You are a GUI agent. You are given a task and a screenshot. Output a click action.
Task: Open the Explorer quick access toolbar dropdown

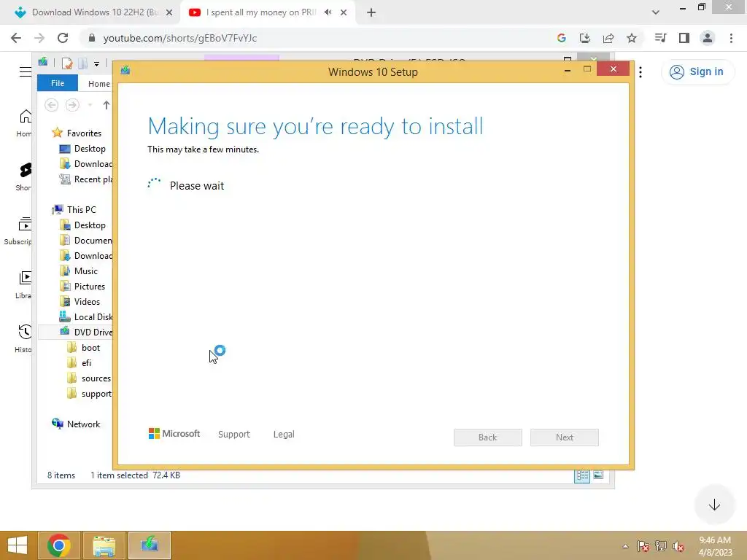pos(97,63)
